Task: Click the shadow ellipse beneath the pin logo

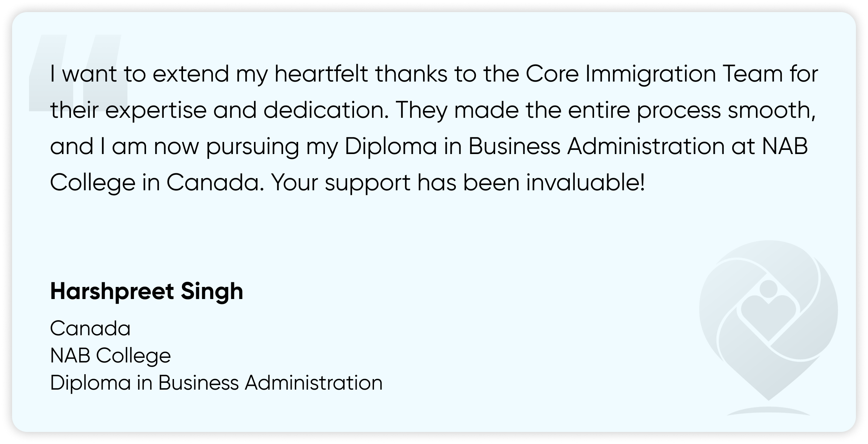Action: tap(768, 412)
